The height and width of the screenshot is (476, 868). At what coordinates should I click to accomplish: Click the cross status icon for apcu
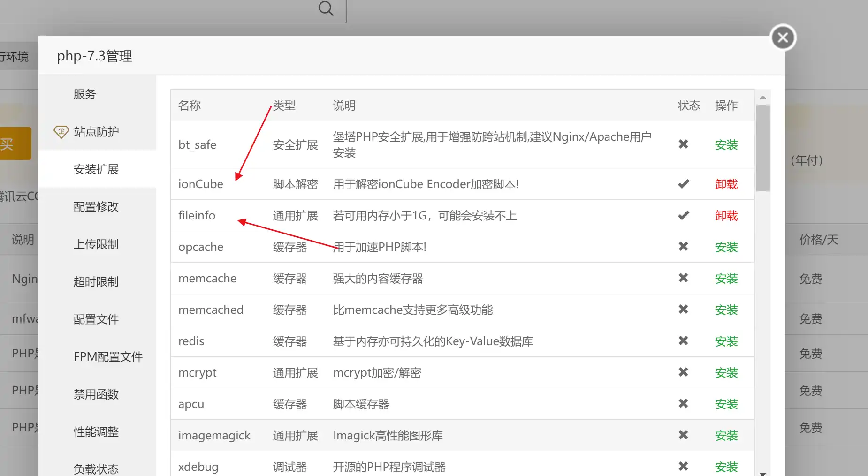683,404
